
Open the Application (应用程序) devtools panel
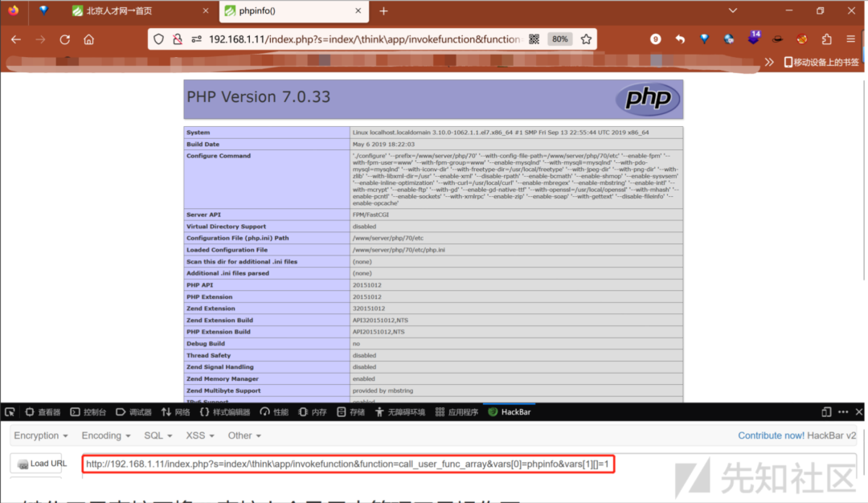(x=457, y=411)
